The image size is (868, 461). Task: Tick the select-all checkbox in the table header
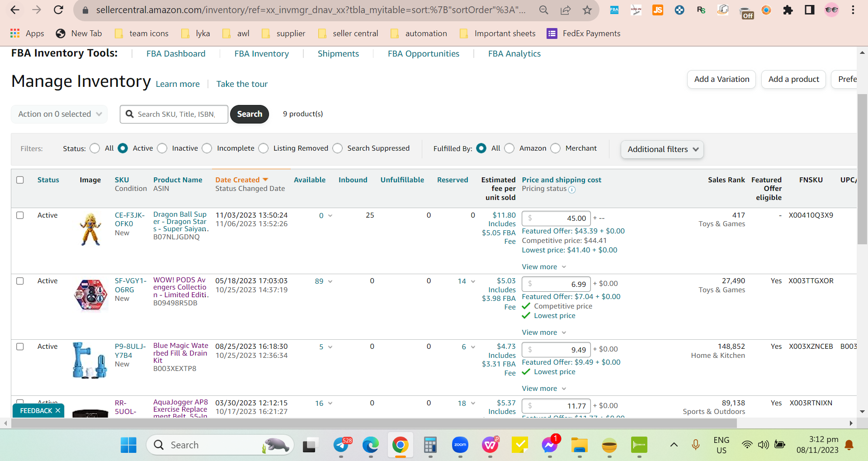coord(20,180)
